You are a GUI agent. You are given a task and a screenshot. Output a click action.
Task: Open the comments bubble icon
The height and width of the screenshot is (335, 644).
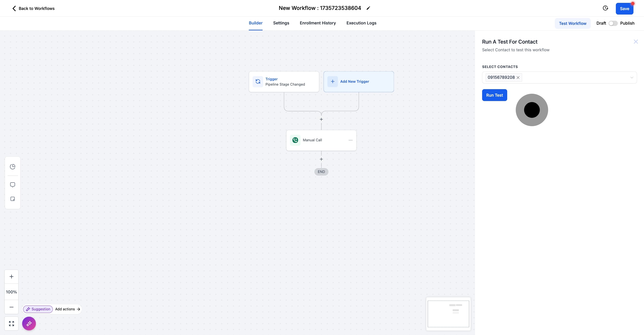(13, 185)
